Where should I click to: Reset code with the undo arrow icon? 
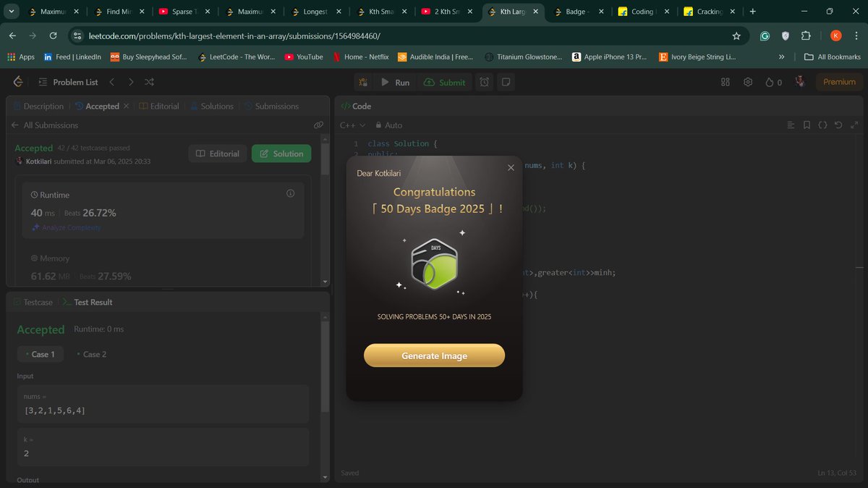[x=838, y=125]
